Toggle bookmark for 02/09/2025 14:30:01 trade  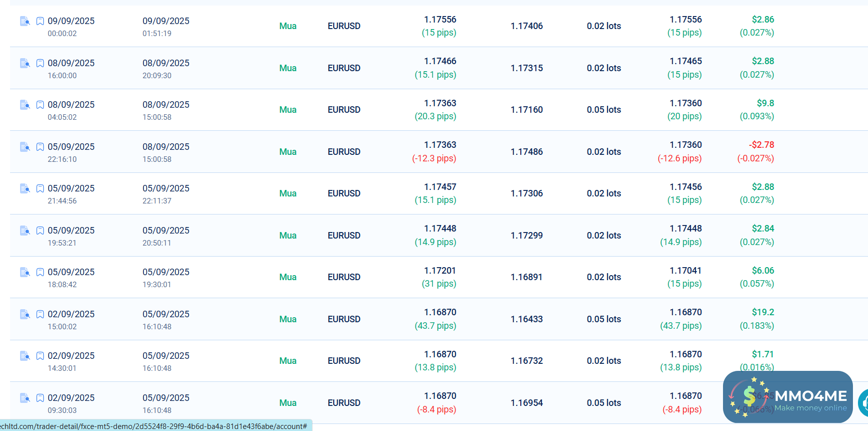click(40, 356)
